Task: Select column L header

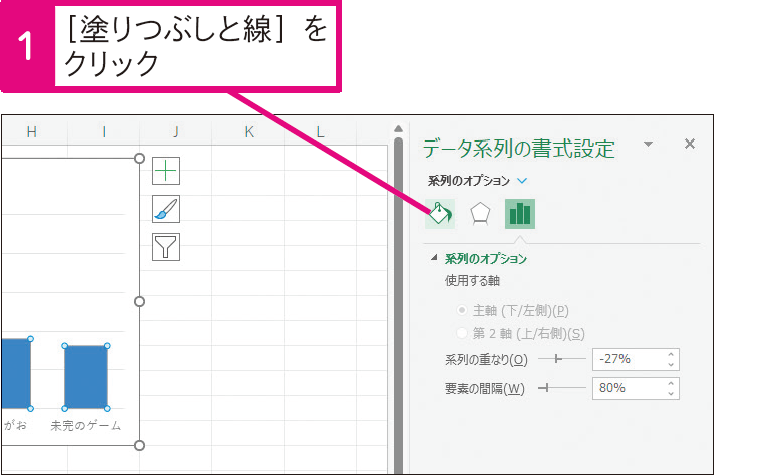Action: pos(321,131)
